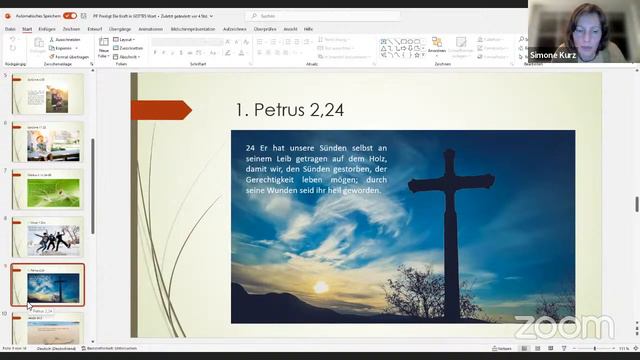Viewport: 640px width, 360px height.
Task: Click the Suchen magnifier in Bearbeiten group
Action: 522,39
